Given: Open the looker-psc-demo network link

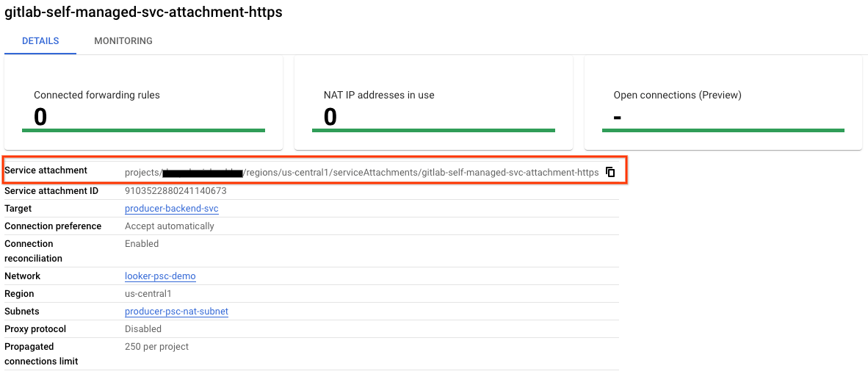Looking at the screenshot, I should coord(160,276).
